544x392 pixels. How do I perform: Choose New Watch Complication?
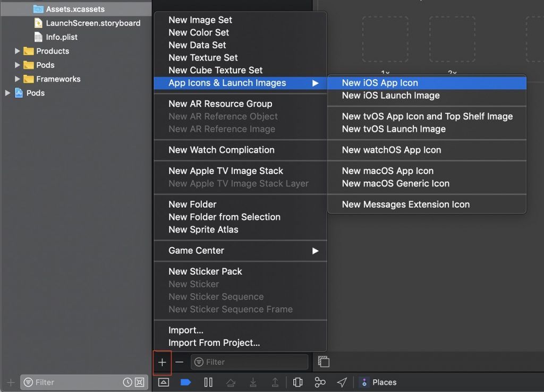tap(240, 150)
